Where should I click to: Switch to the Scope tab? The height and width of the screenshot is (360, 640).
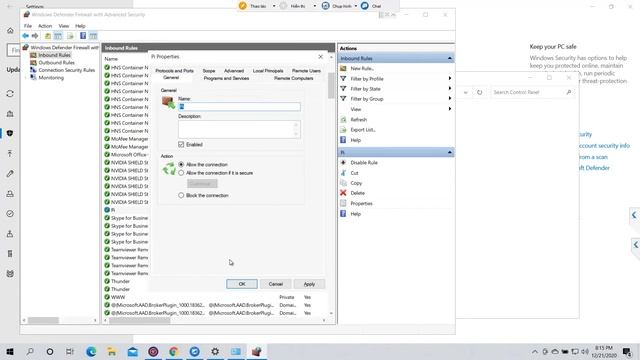[209, 71]
